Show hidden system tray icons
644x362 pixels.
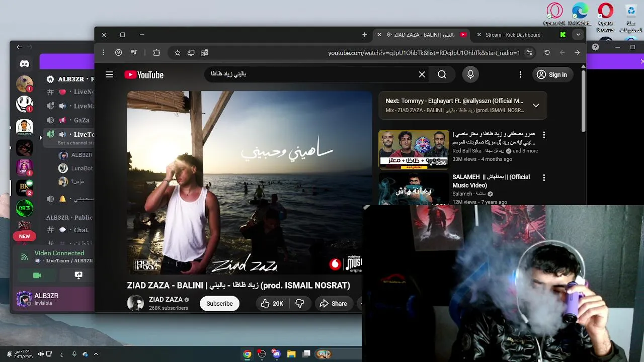point(96,354)
